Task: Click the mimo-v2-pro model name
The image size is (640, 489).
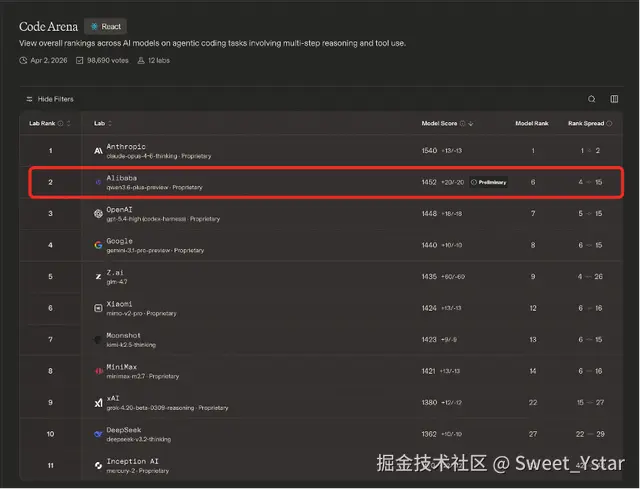Action: (x=124, y=313)
